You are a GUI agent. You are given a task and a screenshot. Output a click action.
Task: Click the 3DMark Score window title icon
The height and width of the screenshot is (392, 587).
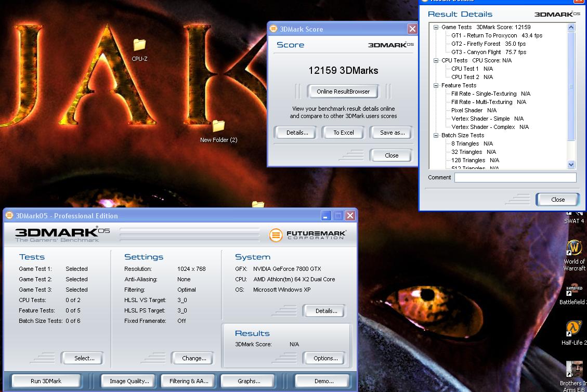click(x=273, y=29)
